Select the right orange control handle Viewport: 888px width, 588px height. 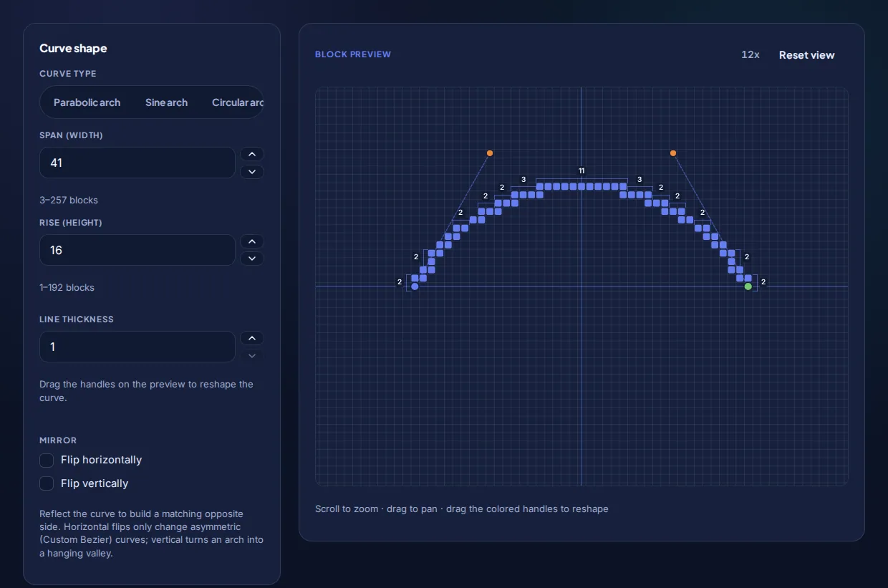(x=673, y=153)
